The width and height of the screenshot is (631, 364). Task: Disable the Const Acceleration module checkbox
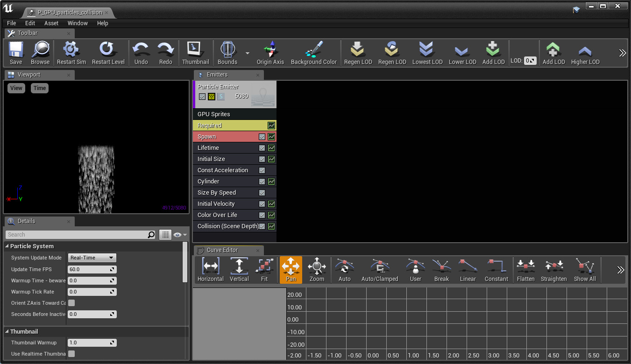[262, 170]
